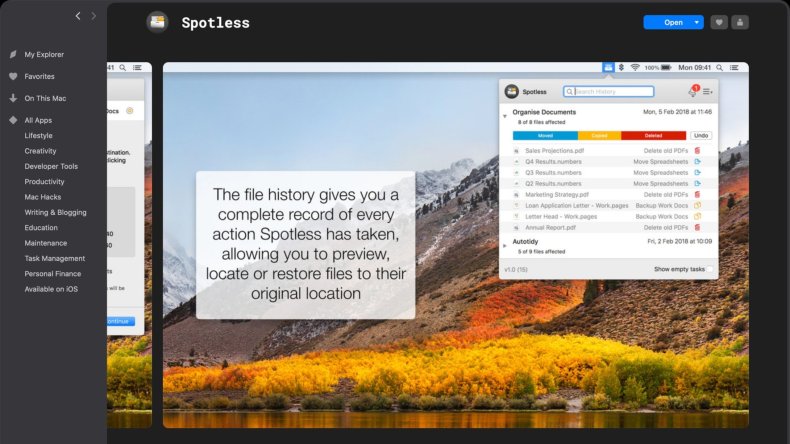Viewport: 790px width, 444px height.
Task: Undo the Organise Documents task
Action: (701, 136)
